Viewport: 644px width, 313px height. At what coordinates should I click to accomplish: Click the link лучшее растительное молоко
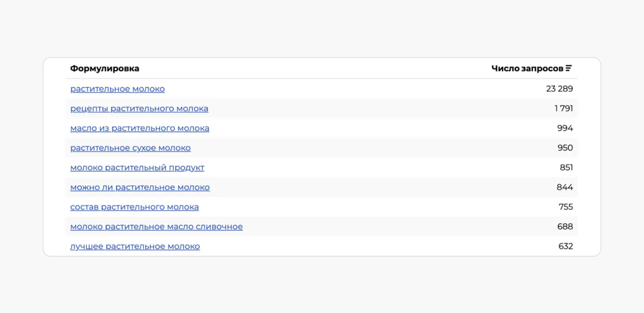tap(135, 247)
